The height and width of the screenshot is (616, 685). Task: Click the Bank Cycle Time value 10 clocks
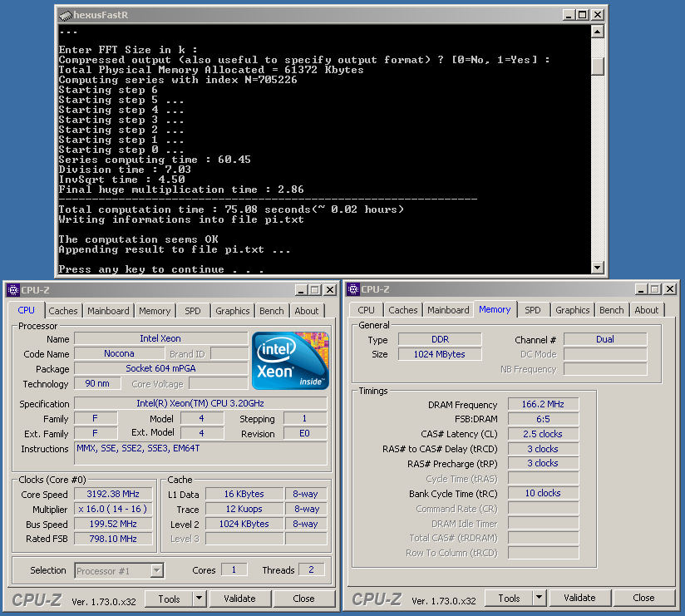pyautogui.click(x=543, y=493)
